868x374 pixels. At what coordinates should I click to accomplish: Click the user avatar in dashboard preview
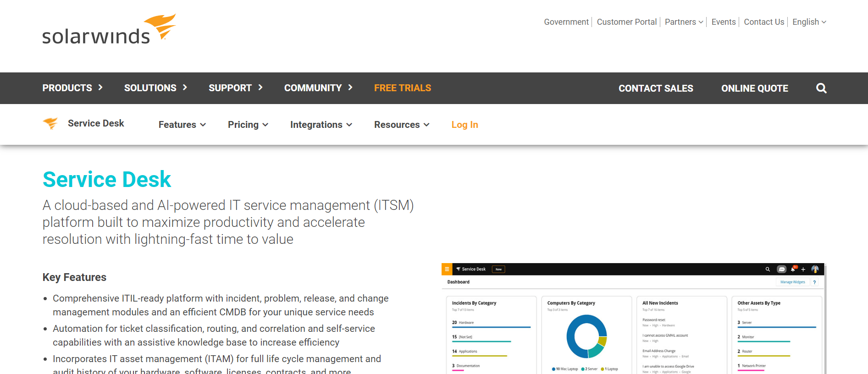815,269
